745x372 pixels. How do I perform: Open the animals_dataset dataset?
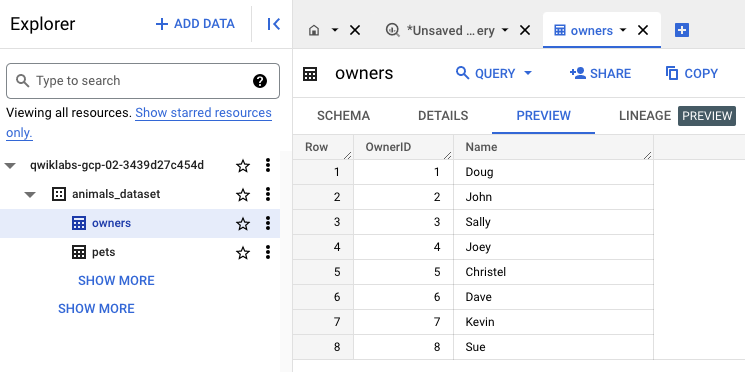116,194
